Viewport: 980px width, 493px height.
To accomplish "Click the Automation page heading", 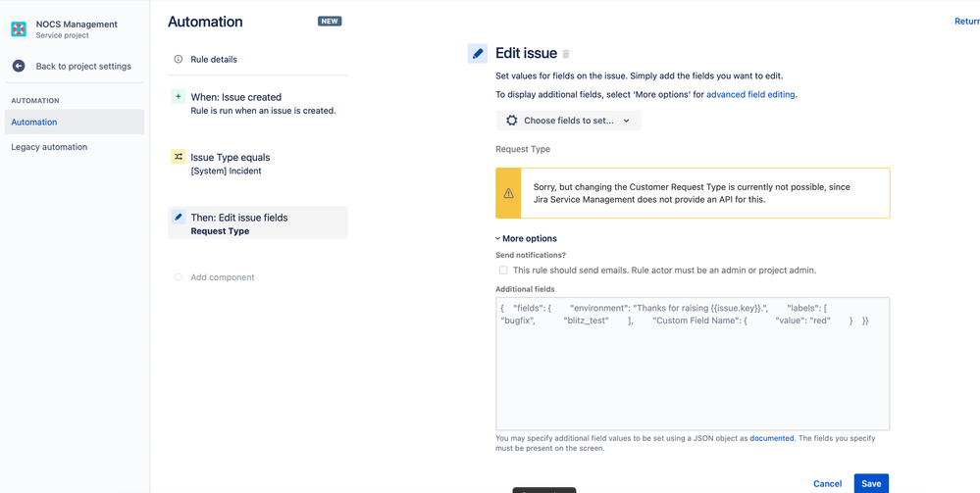I will 205,22.
